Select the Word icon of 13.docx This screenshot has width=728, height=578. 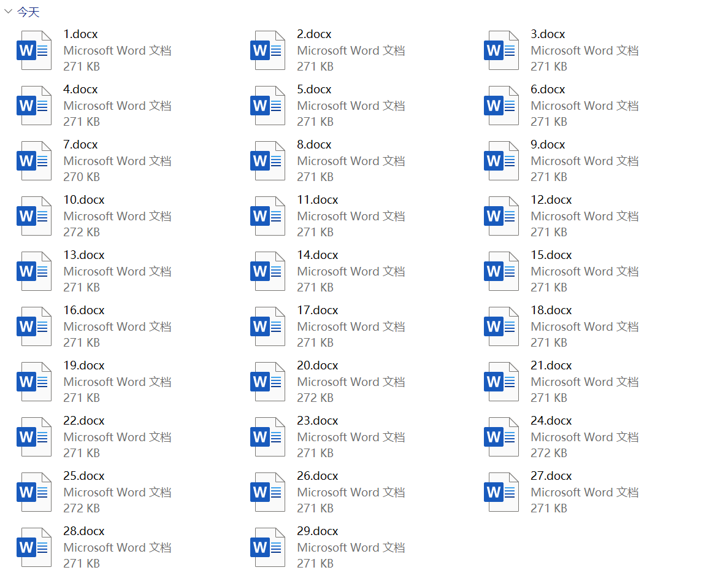pyautogui.click(x=34, y=271)
